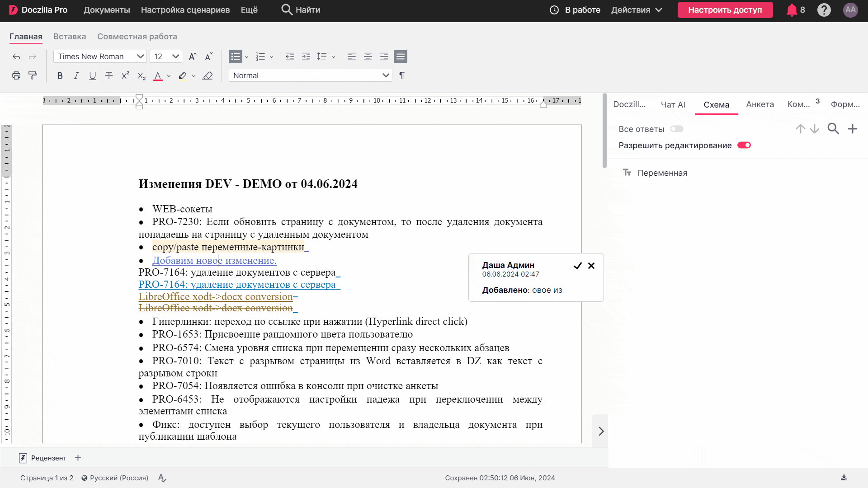The height and width of the screenshot is (488, 868).
Task: Disable Разрешить редактирование toggle
Action: coord(744,145)
